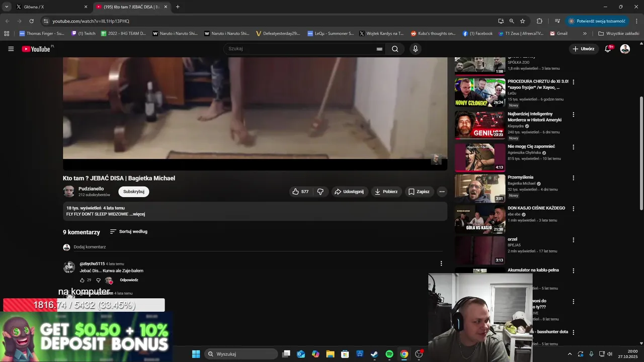Open the Gmail bookmark
The width and height of the screenshot is (644, 362).
pos(558,34)
